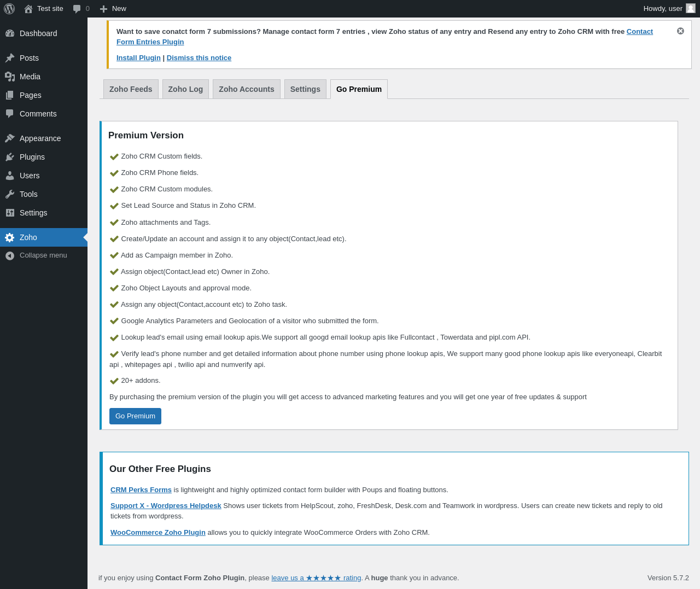
Task: Open Plugins in the sidebar menu
Action: tap(44, 157)
